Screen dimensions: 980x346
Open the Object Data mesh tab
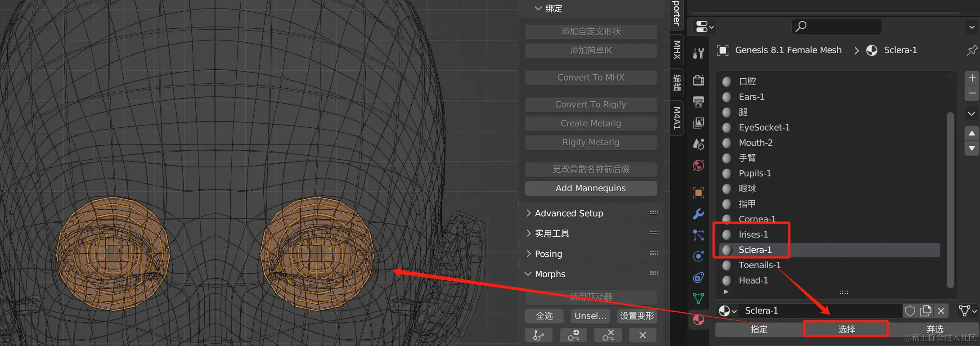coord(698,298)
